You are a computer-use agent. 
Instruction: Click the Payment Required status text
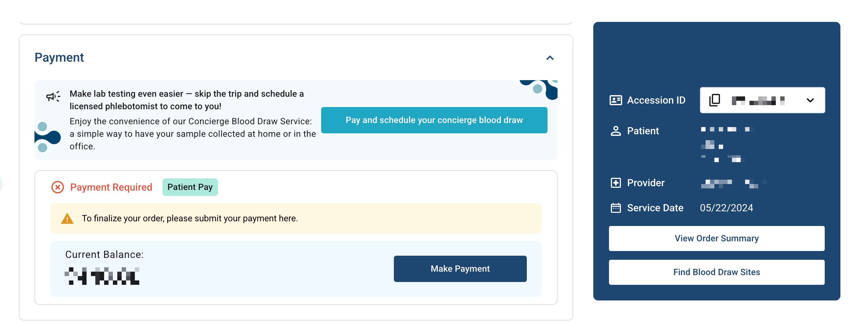point(111,187)
